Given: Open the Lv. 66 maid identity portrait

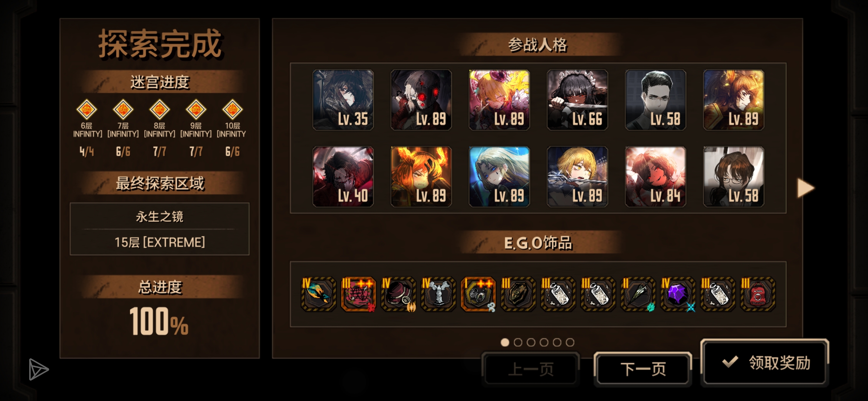Looking at the screenshot, I should point(578,100).
